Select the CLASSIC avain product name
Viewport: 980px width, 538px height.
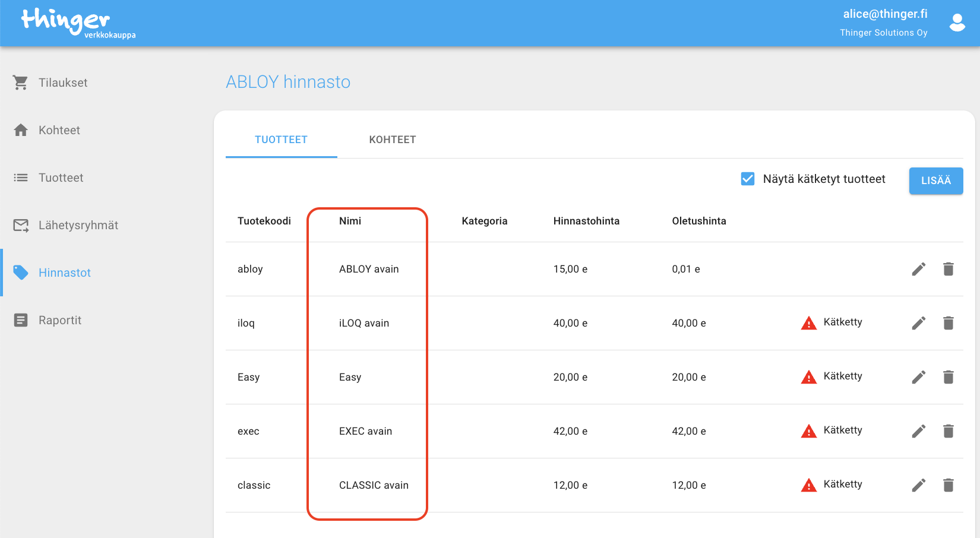374,485
